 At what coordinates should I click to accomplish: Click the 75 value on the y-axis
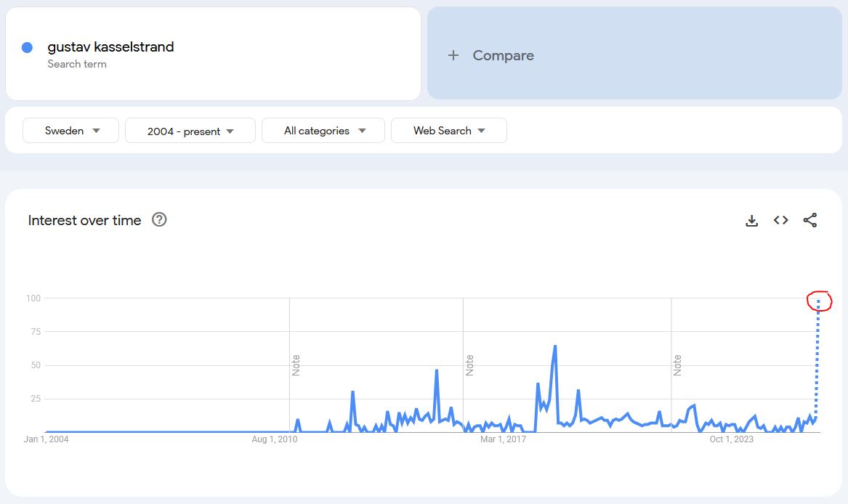[36, 331]
